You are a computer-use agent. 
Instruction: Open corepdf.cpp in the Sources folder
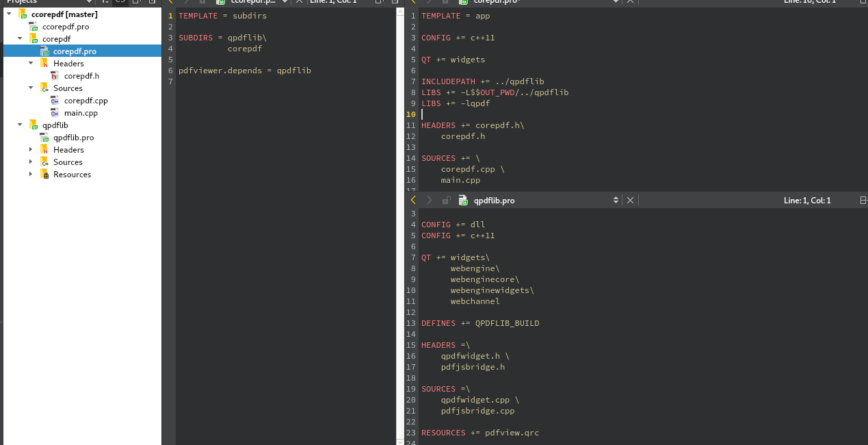[86, 101]
